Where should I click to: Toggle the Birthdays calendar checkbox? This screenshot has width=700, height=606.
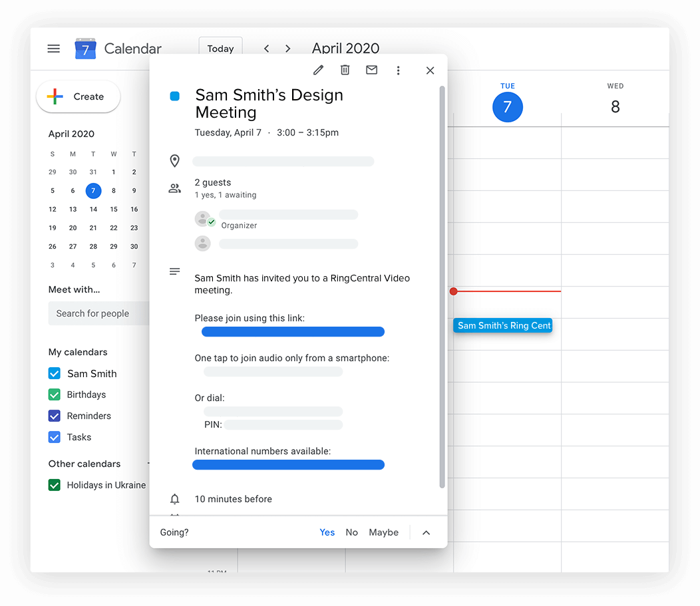[55, 395]
